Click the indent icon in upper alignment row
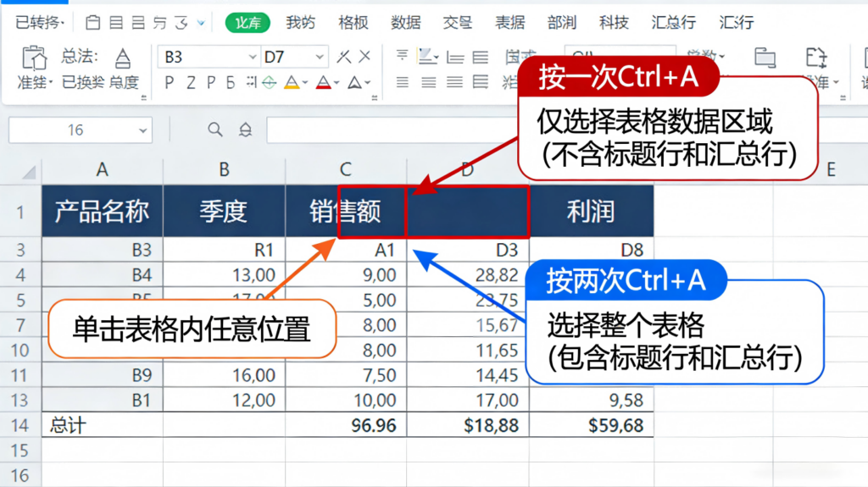The height and width of the screenshot is (487, 868). 455,57
